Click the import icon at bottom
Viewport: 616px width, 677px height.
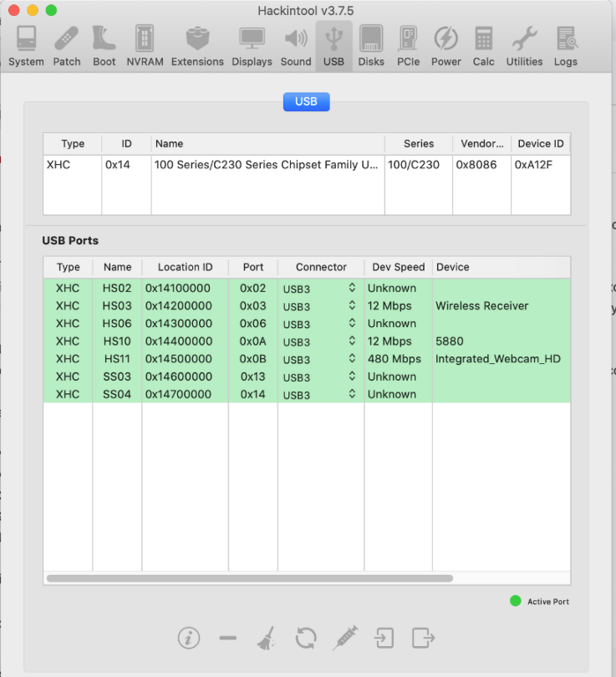(x=384, y=637)
